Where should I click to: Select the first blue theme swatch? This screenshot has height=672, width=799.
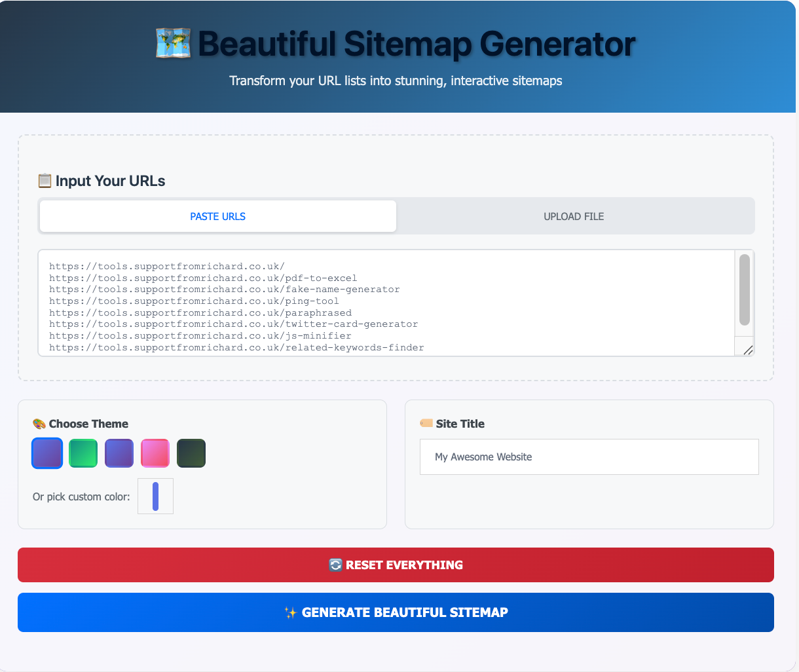click(46, 453)
